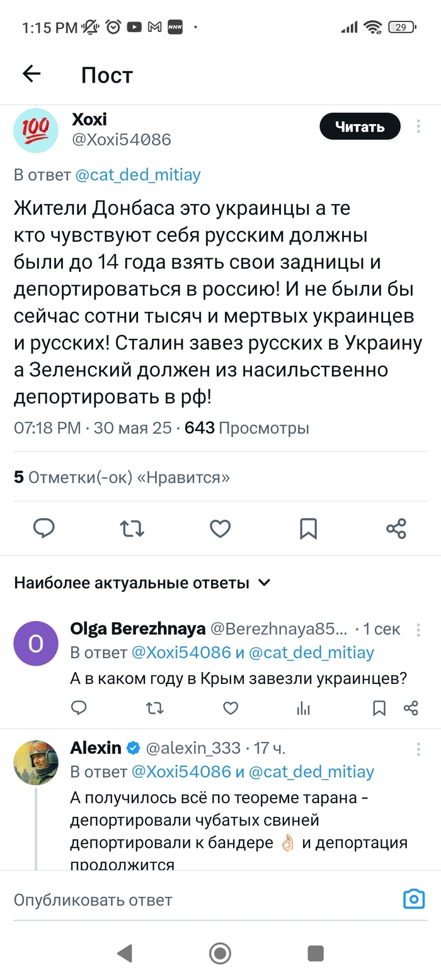Open more options on Alexin's reply
This screenshot has height=980, width=441.
[x=418, y=748]
